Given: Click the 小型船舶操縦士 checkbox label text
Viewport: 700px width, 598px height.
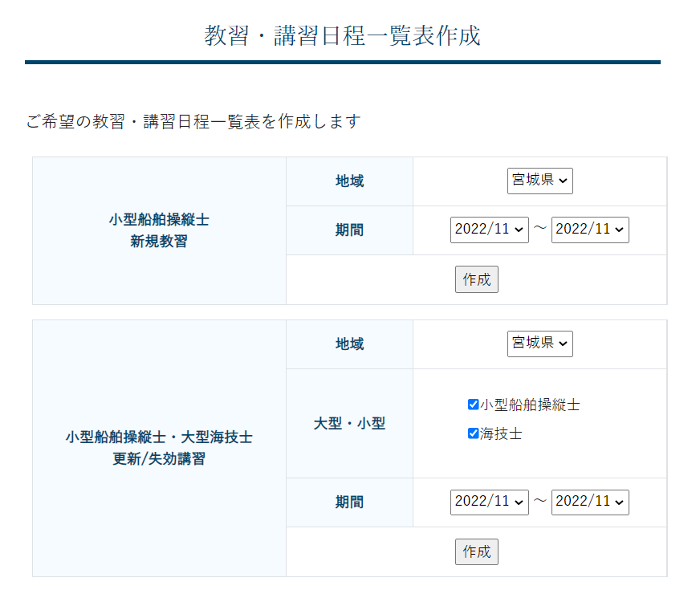Looking at the screenshot, I should [530, 405].
